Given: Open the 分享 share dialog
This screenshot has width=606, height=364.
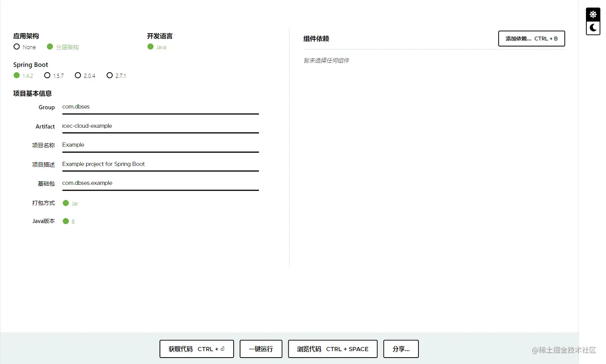Looking at the screenshot, I should point(401,349).
